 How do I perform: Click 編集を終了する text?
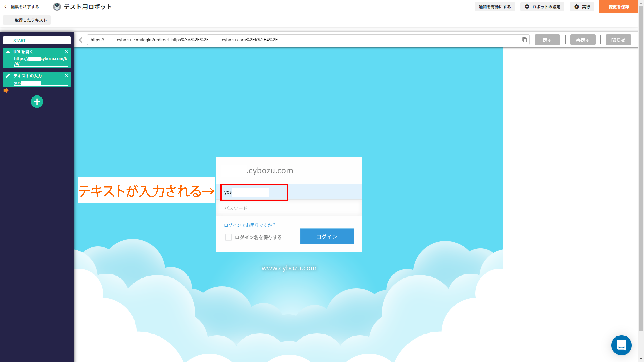(25, 7)
